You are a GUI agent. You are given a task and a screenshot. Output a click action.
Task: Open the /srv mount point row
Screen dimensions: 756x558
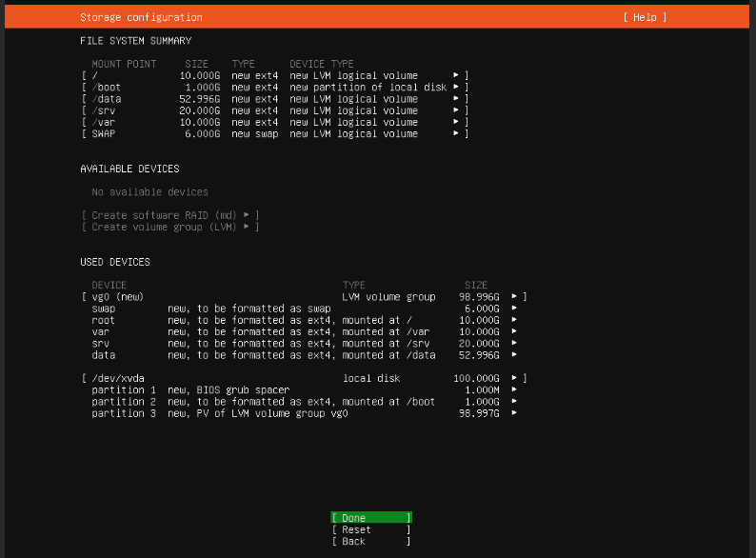(274, 110)
